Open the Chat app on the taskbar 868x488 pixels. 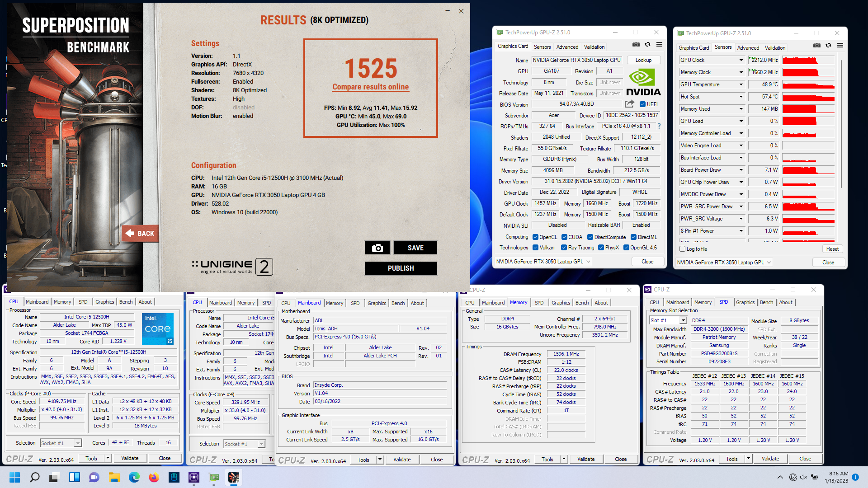click(x=94, y=477)
